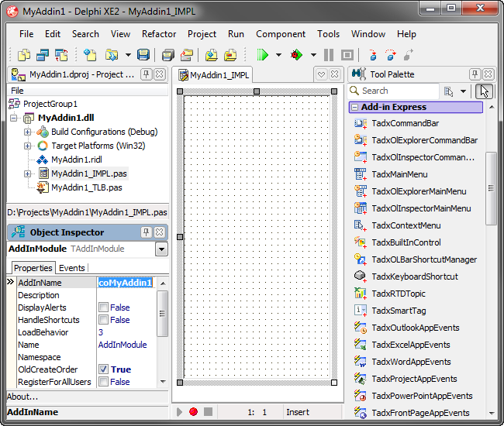Toggle HandleShortcuts checkbox

point(103,320)
